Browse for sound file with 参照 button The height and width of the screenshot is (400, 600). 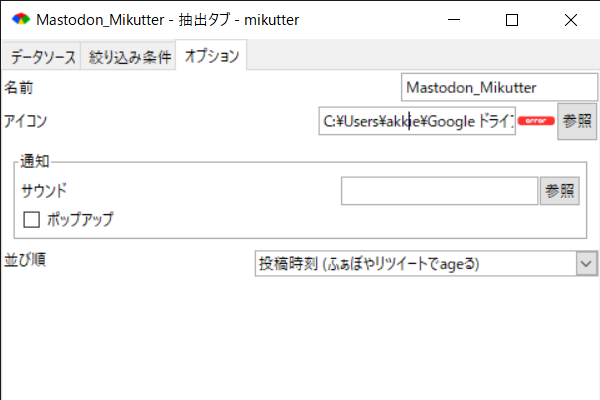[560, 191]
